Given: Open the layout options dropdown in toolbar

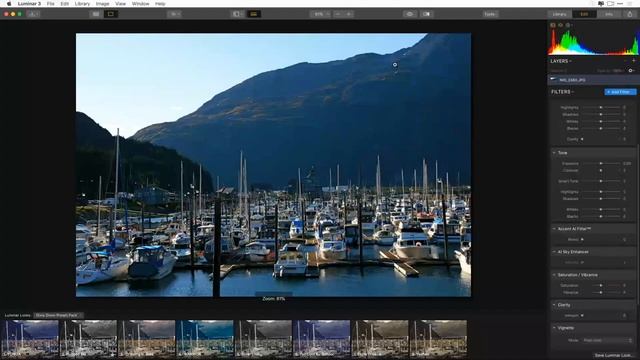Looking at the screenshot, I should (x=174, y=14).
